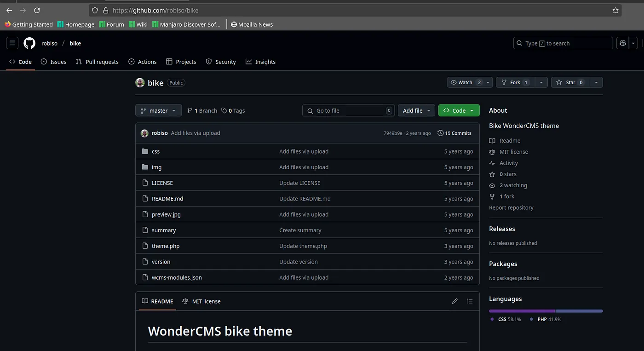This screenshot has height=351, width=644.
Task: Expand the Fork dropdown arrow
Action: 541,82
